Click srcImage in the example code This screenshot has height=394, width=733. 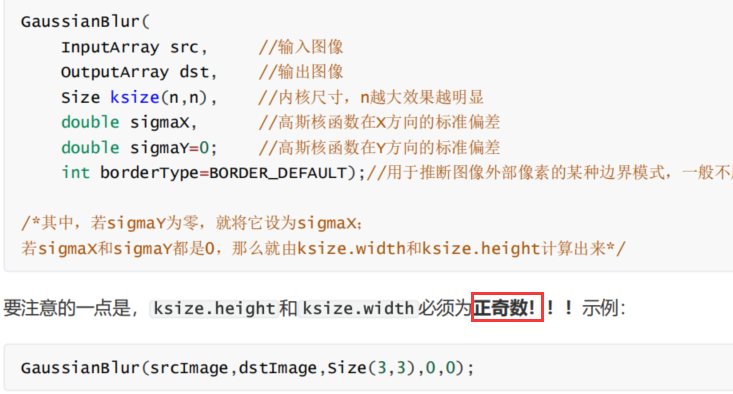(x=189, y=368)
